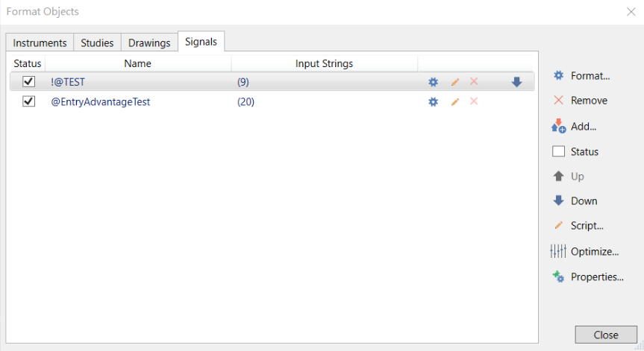Open the Studies tab
This screenshot has height=351, width=644.
pyautogui.click(x=97, y=42)
